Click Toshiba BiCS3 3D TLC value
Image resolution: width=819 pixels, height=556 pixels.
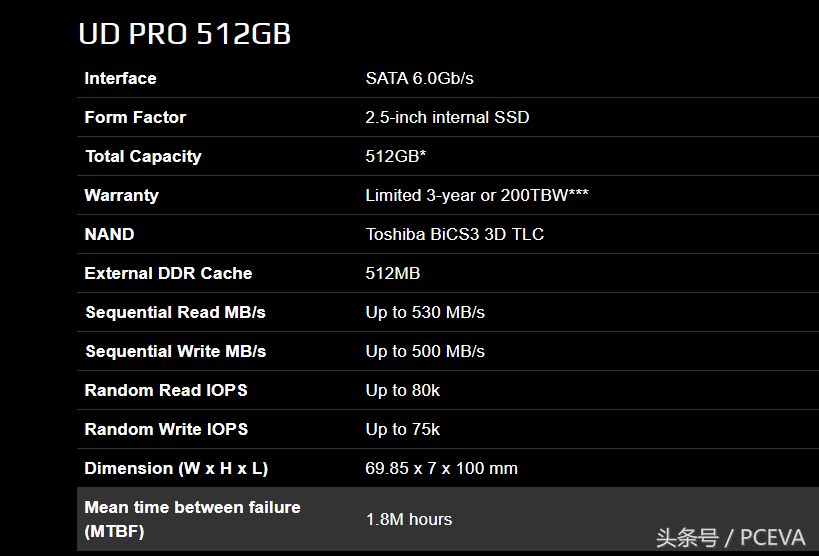[x=454, y=234]
